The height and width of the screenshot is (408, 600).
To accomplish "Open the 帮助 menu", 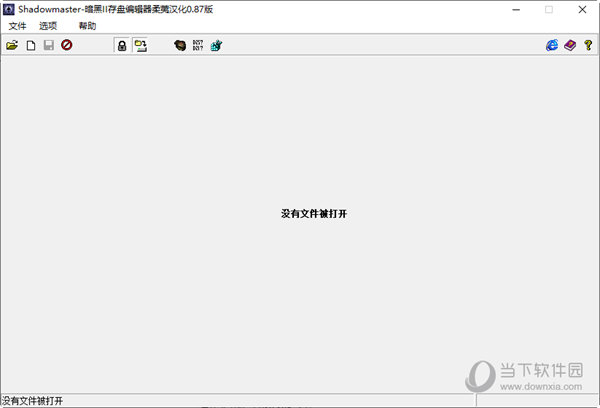I will click(87, 26).
